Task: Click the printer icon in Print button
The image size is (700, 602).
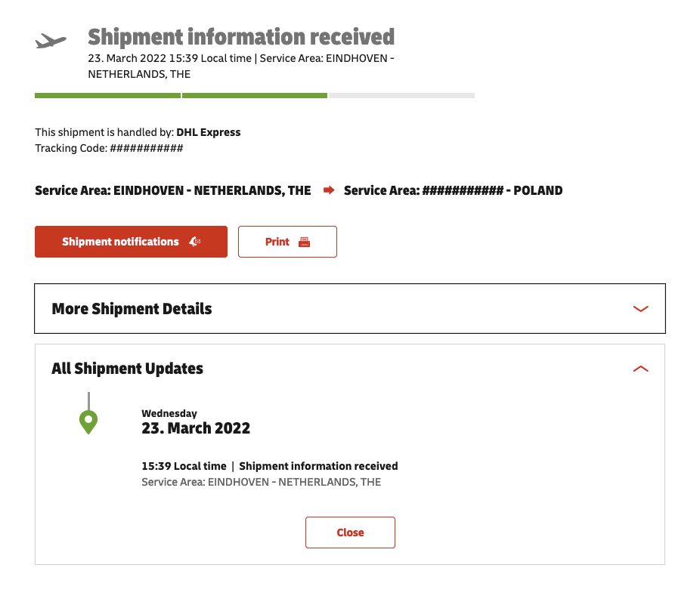Action: click(x=304, y=242)
